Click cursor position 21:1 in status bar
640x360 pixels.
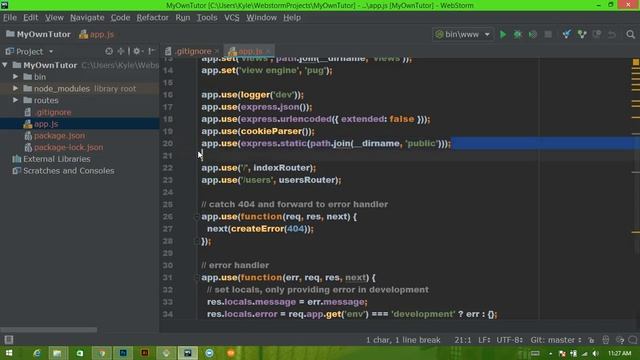462,340
